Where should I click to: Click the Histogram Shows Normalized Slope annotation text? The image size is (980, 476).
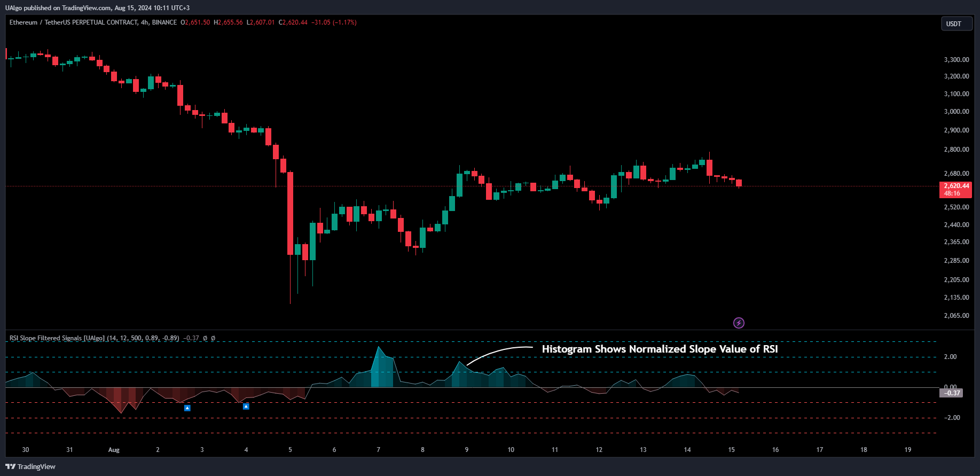[660, 349]
